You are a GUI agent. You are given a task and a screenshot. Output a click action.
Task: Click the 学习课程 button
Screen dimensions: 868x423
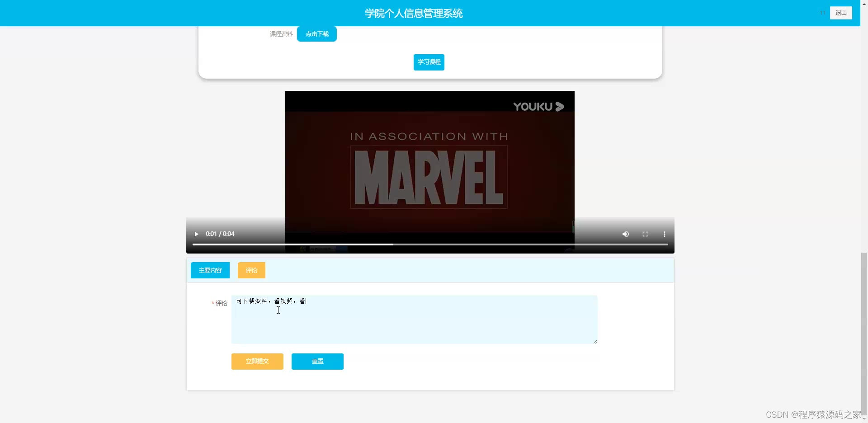(x=429, y=62)
